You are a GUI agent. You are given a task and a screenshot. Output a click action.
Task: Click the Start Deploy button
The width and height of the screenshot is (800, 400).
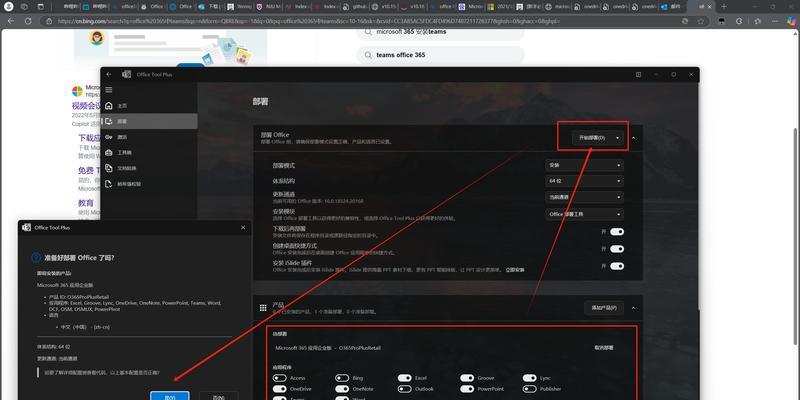coord(592,138)
